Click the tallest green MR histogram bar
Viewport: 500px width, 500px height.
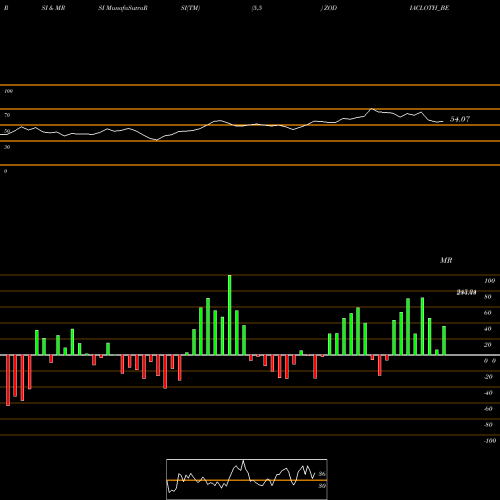230,315
